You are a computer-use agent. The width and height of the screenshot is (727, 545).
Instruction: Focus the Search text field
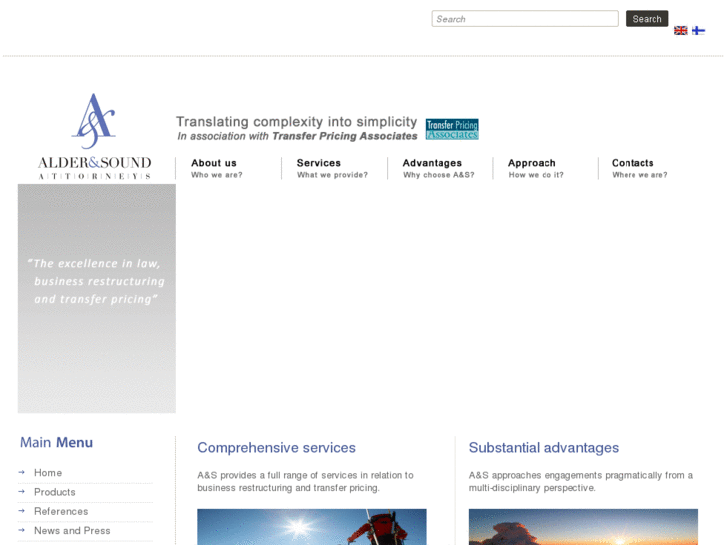coord(525,19)
